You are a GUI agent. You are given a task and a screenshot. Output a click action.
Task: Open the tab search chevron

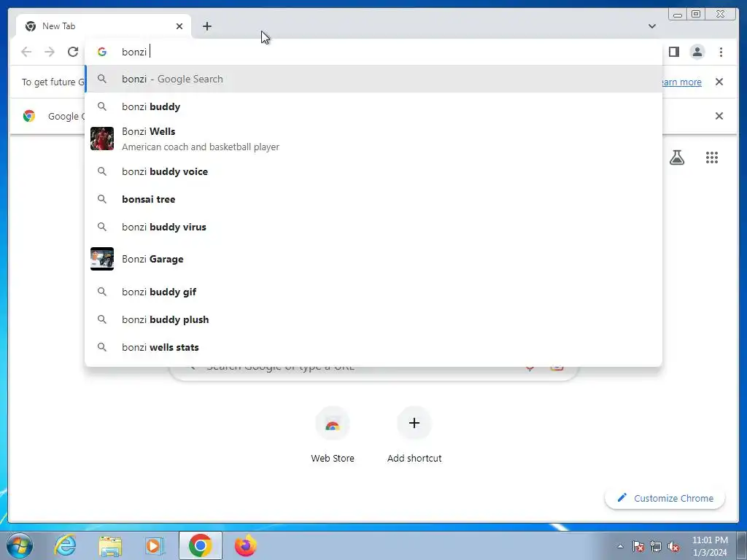pyautogui.click(x=652, y=26)
